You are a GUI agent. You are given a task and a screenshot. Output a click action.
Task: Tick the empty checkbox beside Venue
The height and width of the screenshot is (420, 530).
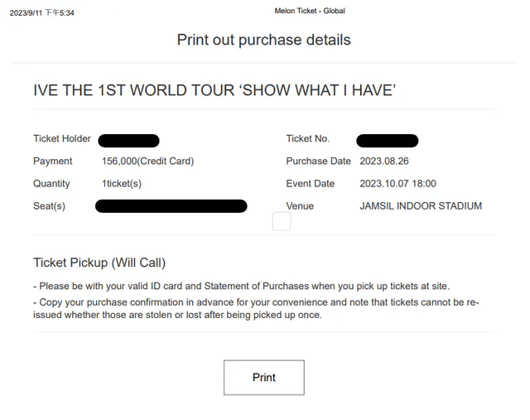282,221
